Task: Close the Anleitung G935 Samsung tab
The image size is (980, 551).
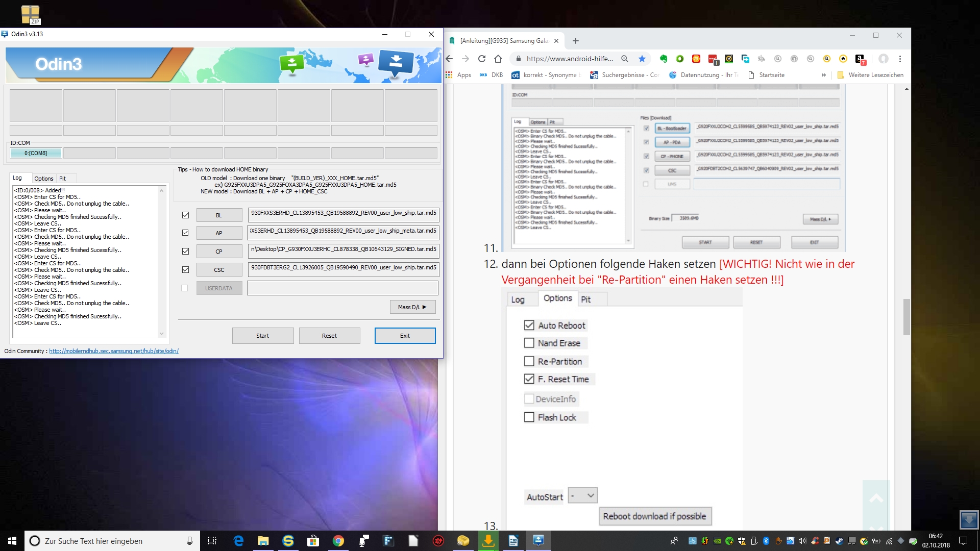Action: point(556,41)
